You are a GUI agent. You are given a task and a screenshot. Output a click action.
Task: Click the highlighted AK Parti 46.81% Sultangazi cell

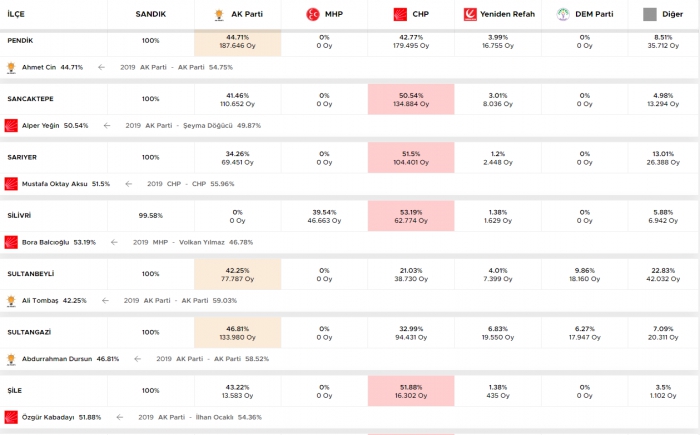pos(237,331)
